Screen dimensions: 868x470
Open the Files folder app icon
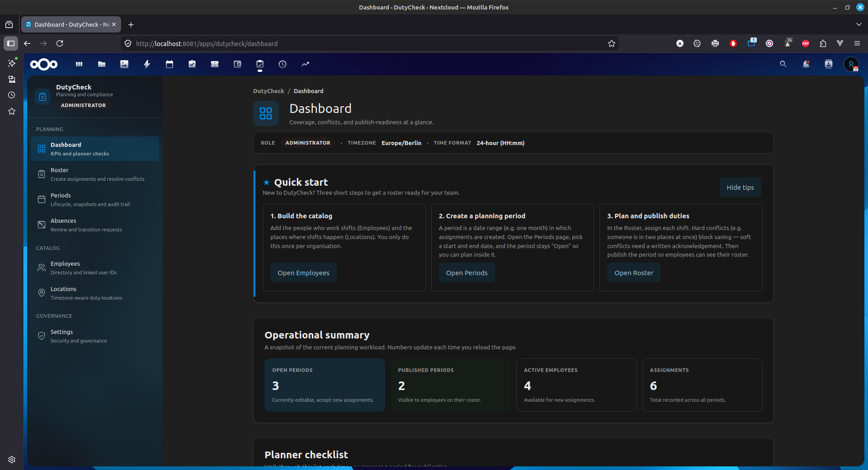(102, 64)
